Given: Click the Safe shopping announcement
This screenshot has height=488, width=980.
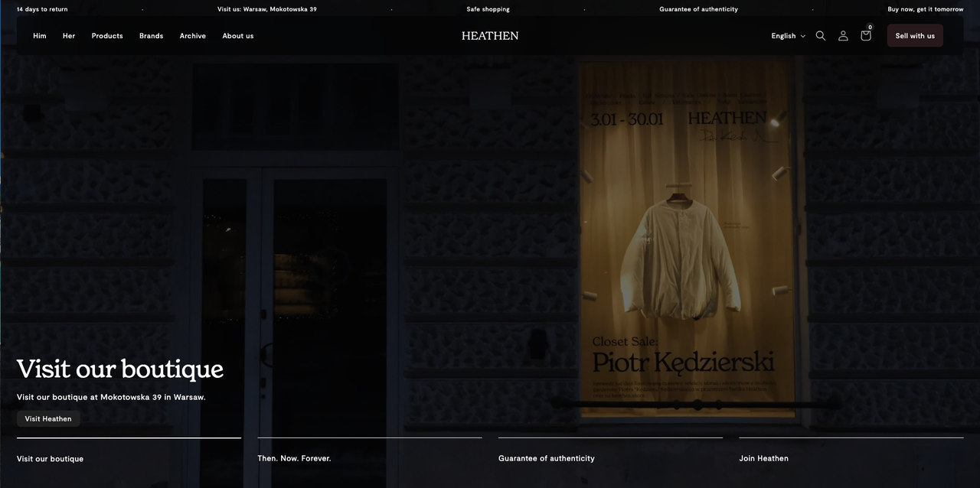Looking at the screenshot, I should click(488, 9).
